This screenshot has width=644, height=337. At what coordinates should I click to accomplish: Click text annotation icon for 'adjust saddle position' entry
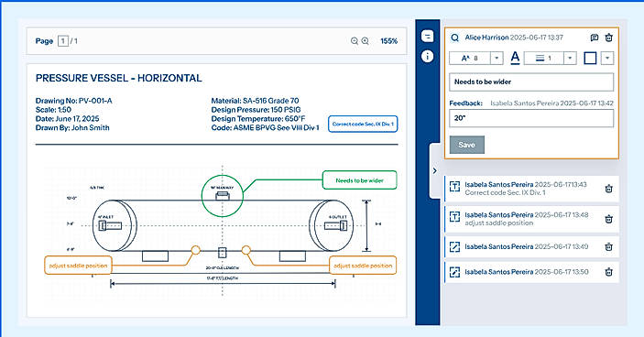point(454,216)
